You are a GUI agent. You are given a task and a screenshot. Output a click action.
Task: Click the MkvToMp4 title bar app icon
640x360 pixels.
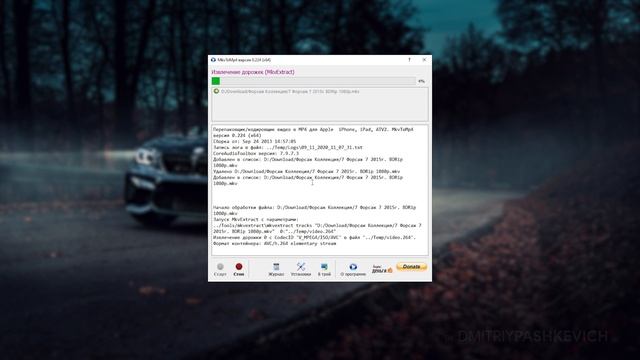pos(213,60)
